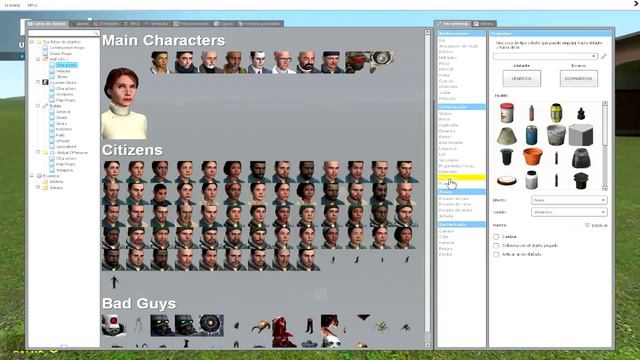
Task: Open the Partidas guardadas tab
Action: point(260,24)
